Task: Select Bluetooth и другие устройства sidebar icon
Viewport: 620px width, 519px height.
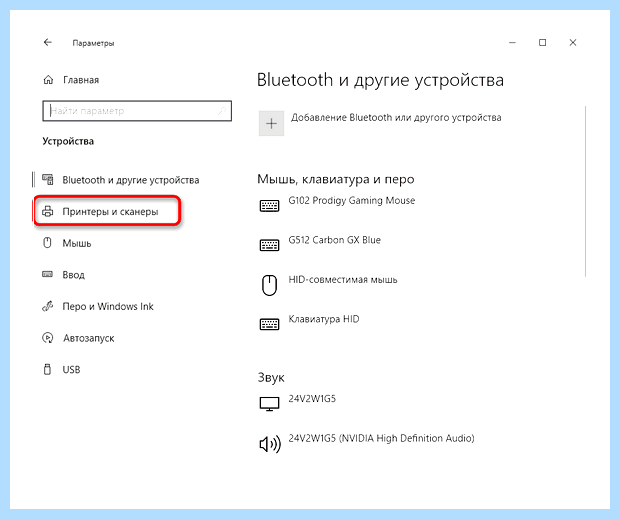Action: [48, 180]
